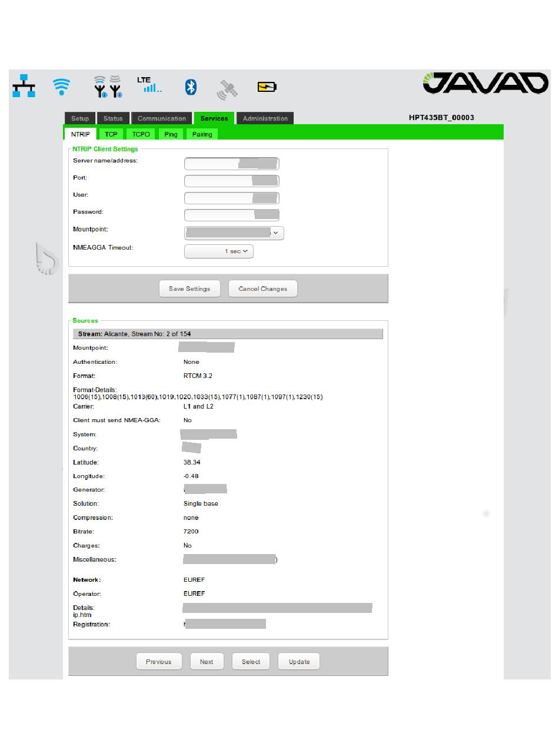The height and width of the screenshot is (756, 559).
Task: Open the Status tab
Action: [113, 118]
